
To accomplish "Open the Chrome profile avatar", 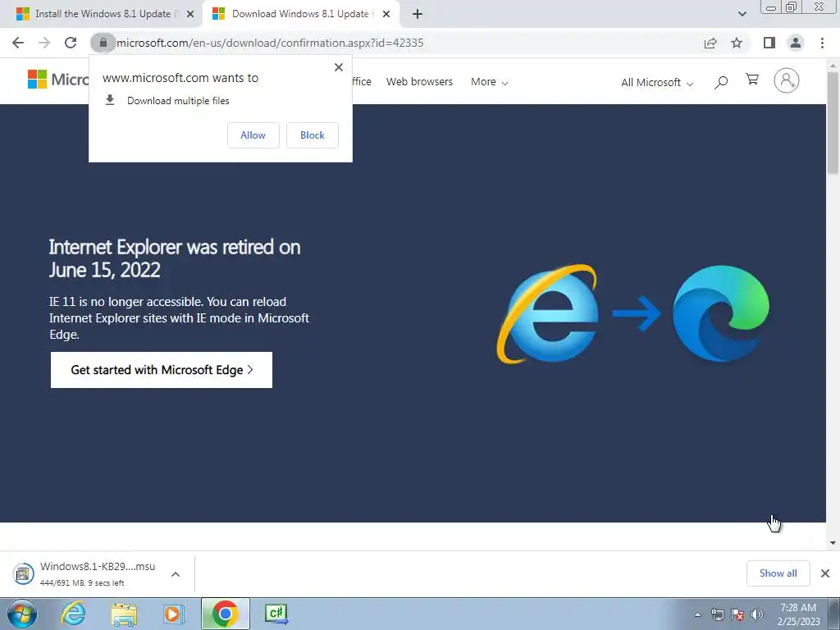I will [796, 43].
